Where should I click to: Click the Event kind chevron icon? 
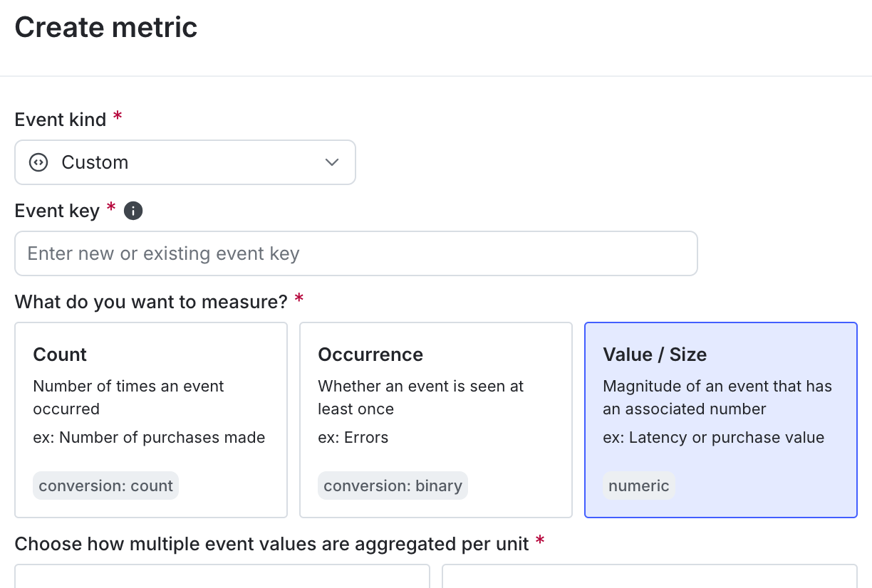(331, 162)
